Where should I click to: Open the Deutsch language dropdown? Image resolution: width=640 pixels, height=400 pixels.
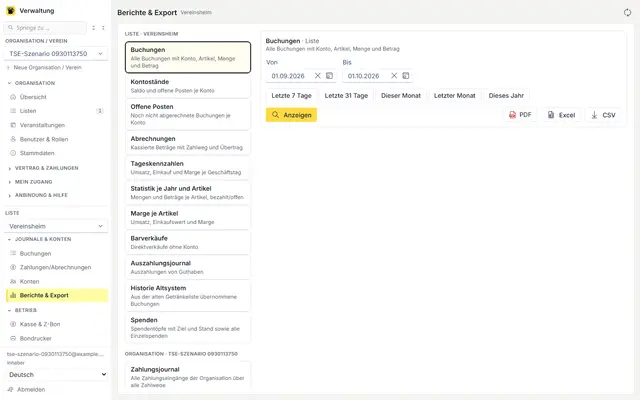click(x=57, y=374)
